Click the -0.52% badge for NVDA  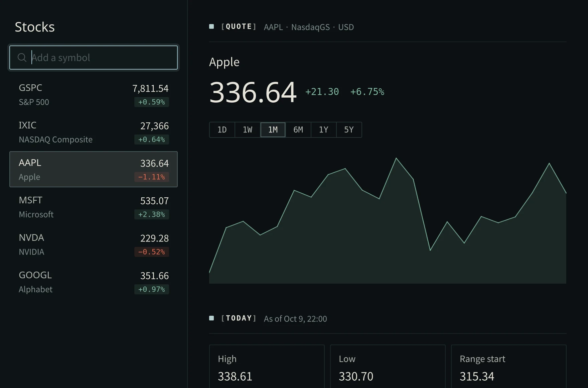pyautogui.click(x=152, y=252)
